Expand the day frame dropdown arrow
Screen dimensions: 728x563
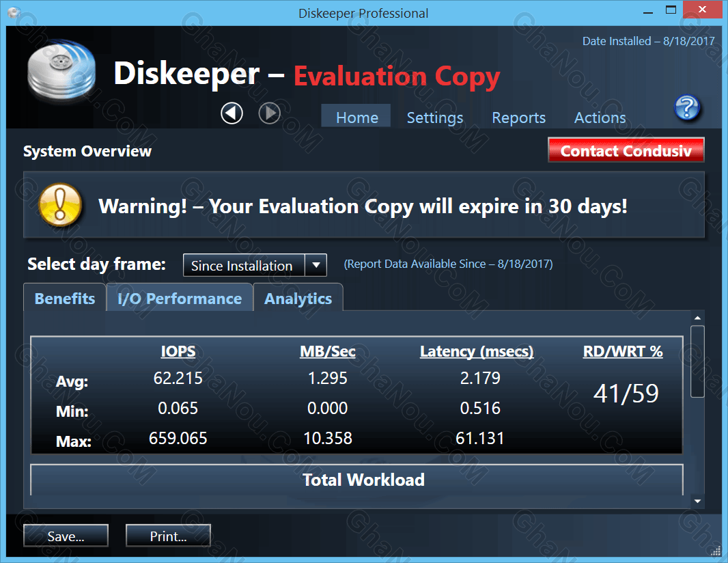316,265
